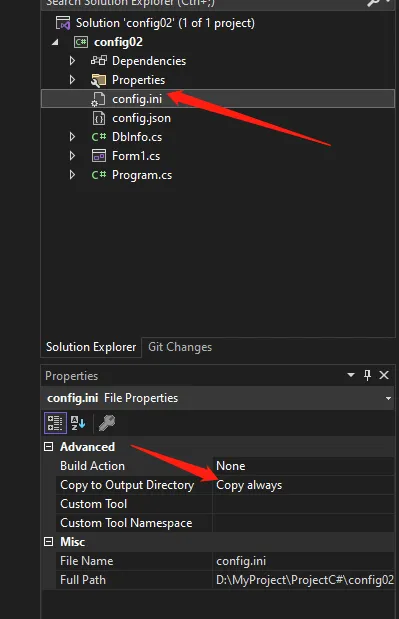Collapse the config02 project node
The height and width of the screenshot is (619, 399).
(55, 42)
